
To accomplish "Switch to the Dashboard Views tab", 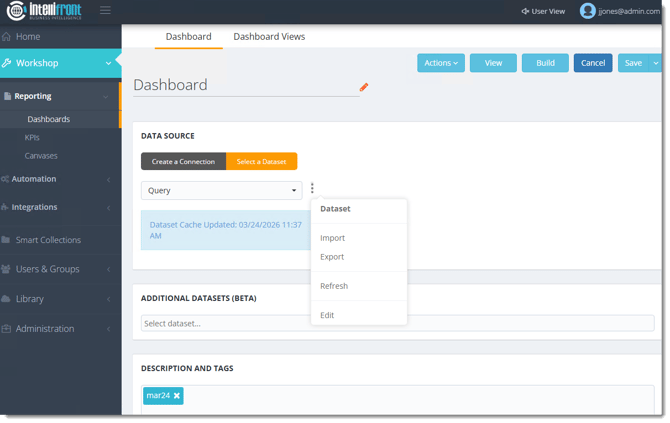I will [269, 37].
